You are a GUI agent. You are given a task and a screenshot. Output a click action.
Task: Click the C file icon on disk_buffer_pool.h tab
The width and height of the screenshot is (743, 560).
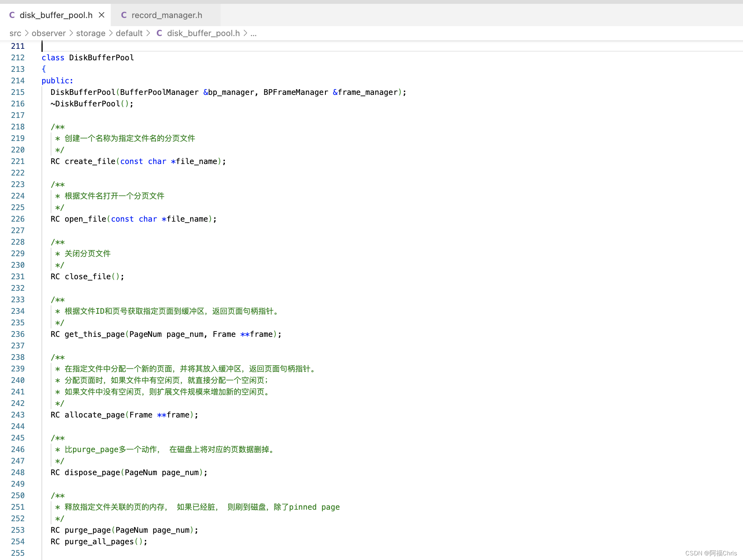pyautogui.click(x=12, y=15)
